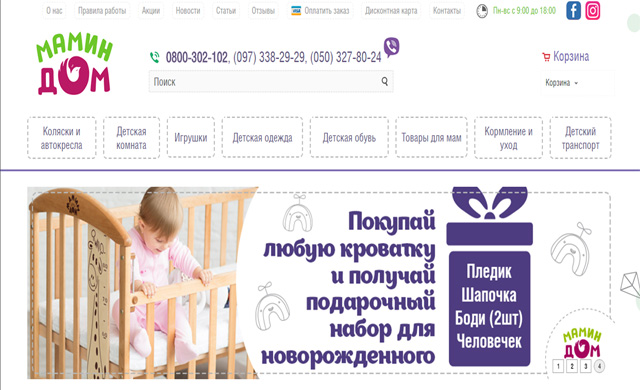Click phone number (097) 338-29-29
This screenshot has height=390, width=640.
coord(269,57)
